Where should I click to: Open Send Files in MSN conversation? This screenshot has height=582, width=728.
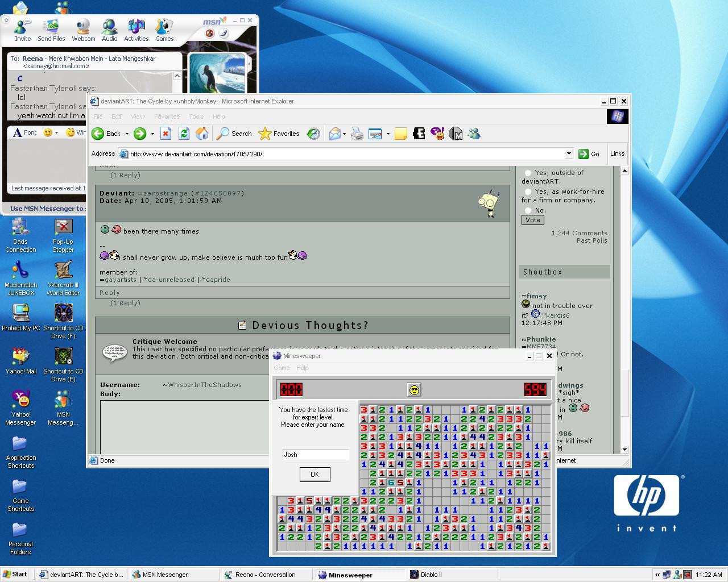pyautogui.click(x=51, y=30)
